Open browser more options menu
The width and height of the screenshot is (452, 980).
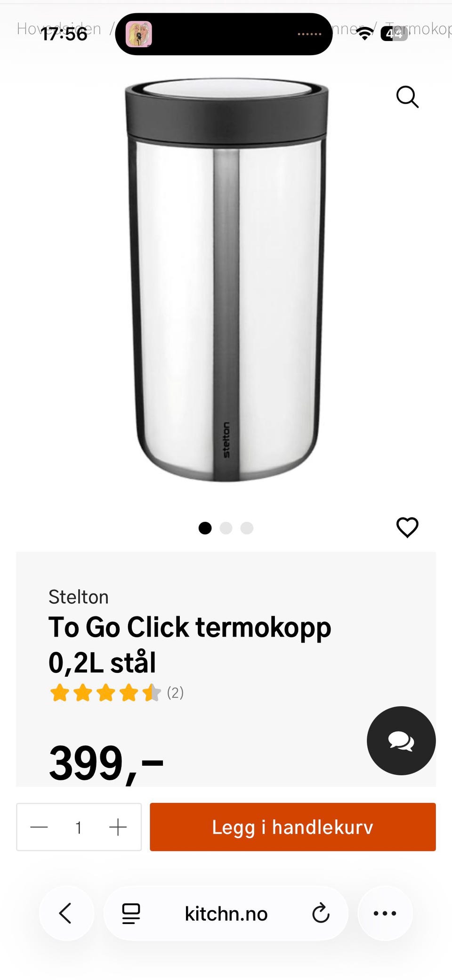tap(385, 913)
